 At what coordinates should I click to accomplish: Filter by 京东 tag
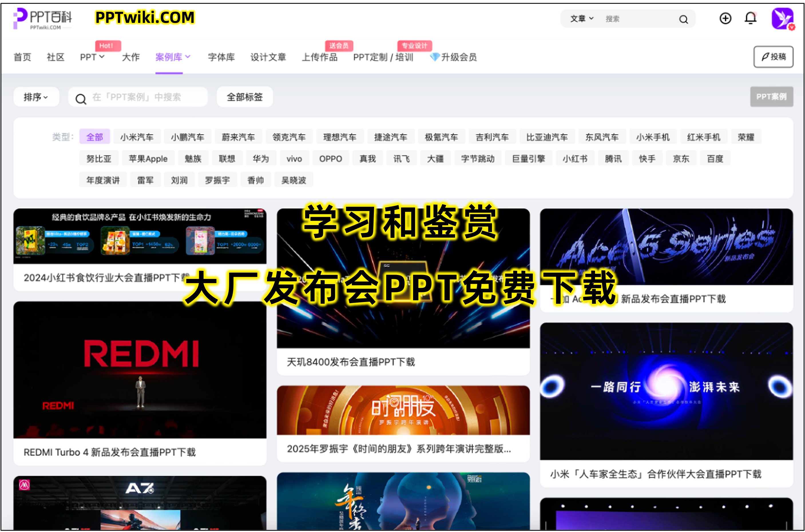[681, 158]
